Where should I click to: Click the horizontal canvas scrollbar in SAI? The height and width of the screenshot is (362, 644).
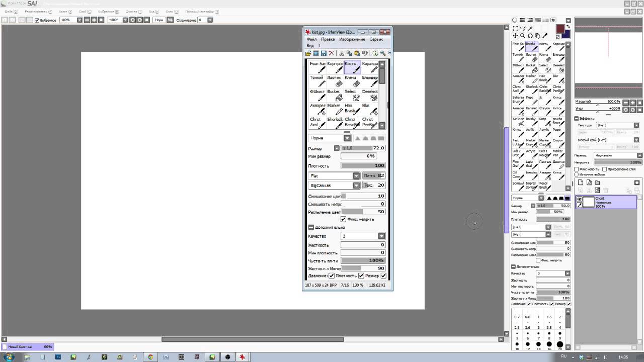tap(253, 339)
